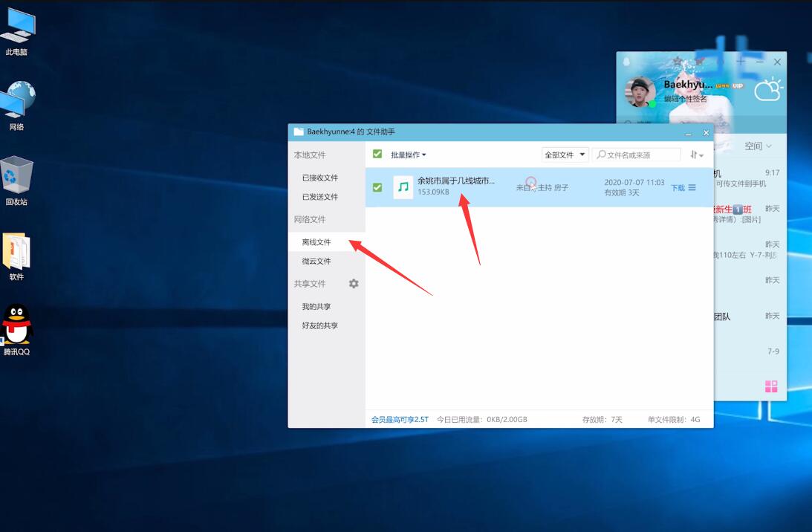Click the 会员最高可享2.5T link
Image resolution: width=812 pixels, height=532 pixels.
tap(400, 420)
